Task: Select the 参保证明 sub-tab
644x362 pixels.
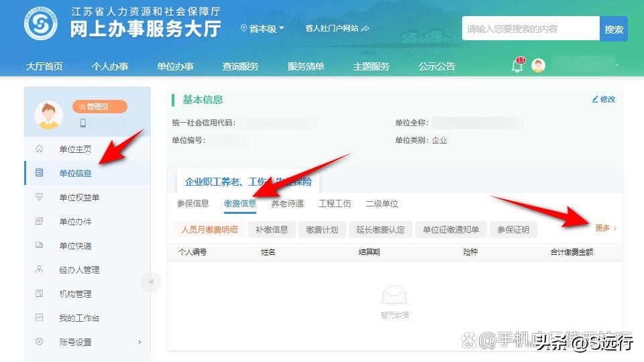Action: click(513, 229)
